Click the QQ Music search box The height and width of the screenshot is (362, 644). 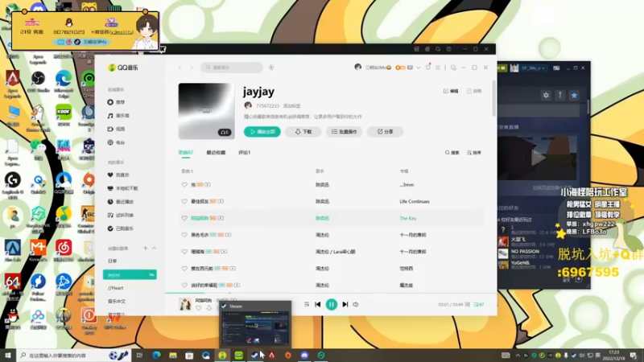pyautogui.click(x=232, y=68)
